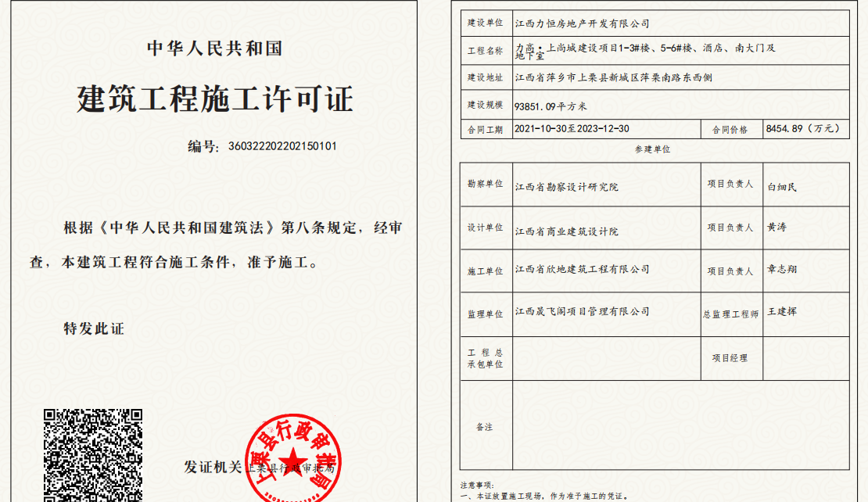Select the cell '江西省勘察设计研究院'
The height and width of the screenshot is (502, 868).
[567, 187]
